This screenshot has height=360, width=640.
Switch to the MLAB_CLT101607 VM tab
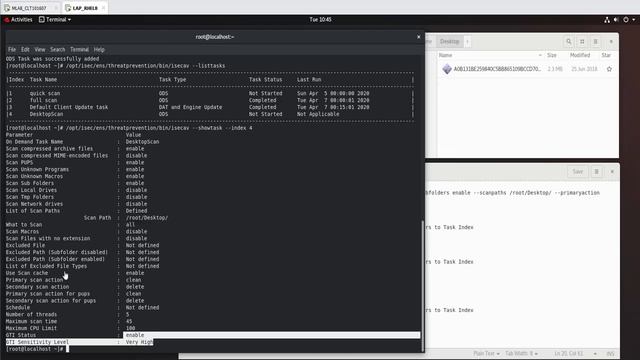(29, 8)
